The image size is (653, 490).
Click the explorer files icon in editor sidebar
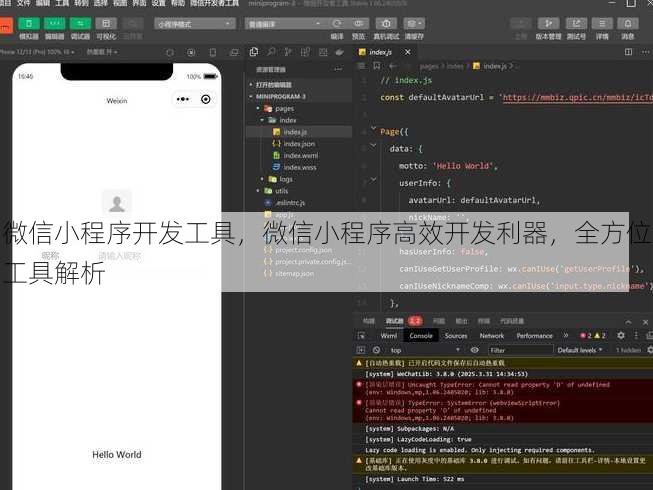pos(254,52)
